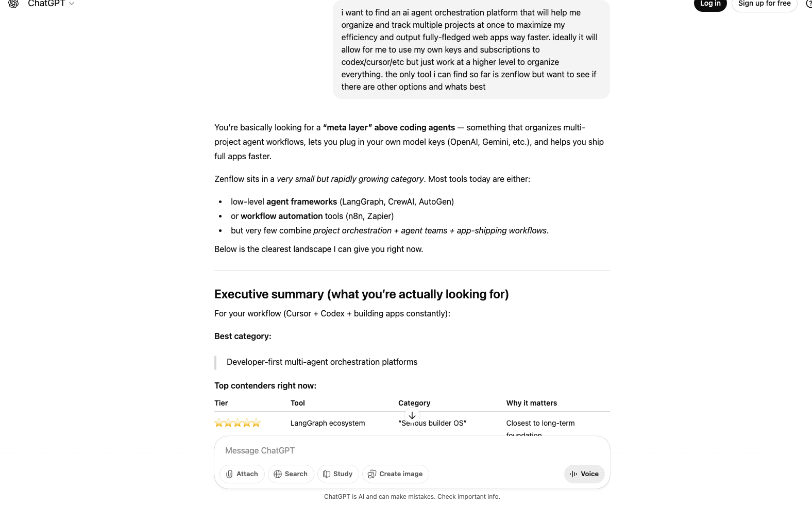Click the ChatGPT logo icon
This screenshot has height=505, width=812.
pos(13,4)
